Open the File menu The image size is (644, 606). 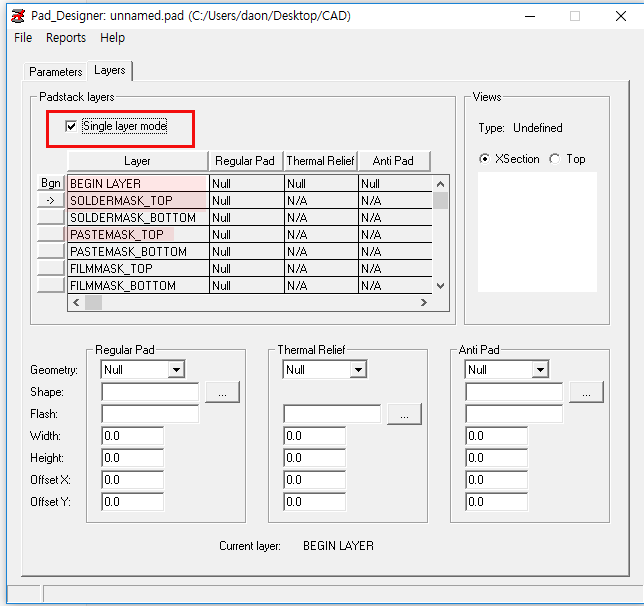(23, 38)
